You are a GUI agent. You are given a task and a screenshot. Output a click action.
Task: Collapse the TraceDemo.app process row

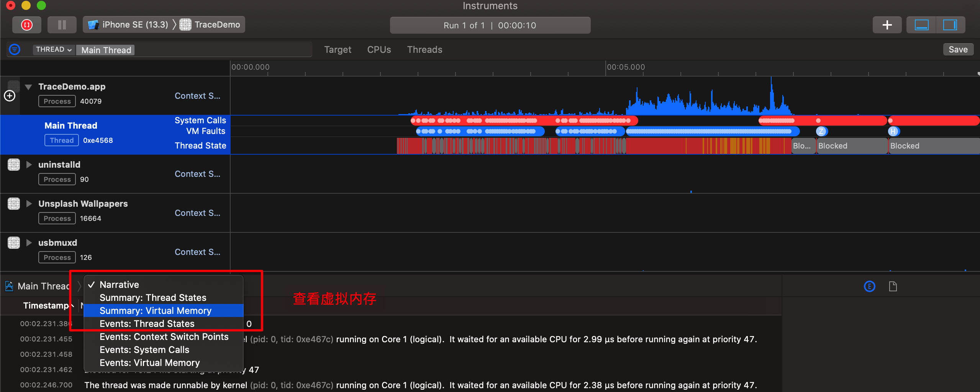pos(28,87)
